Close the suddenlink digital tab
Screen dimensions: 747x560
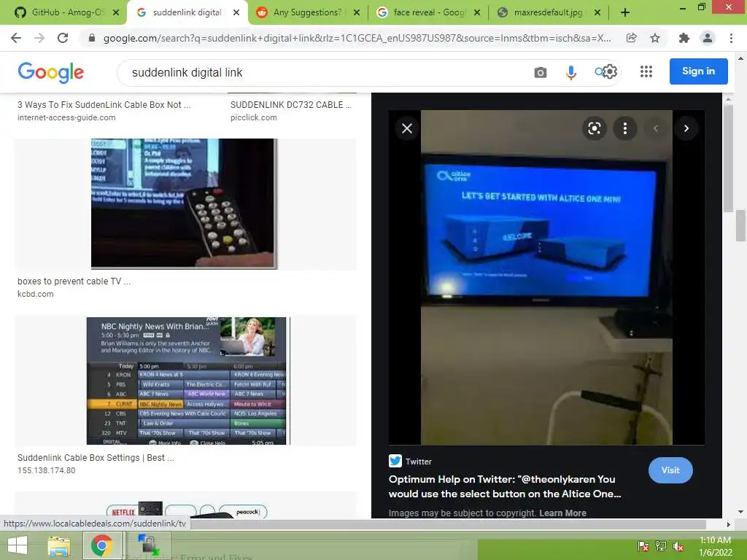[236, 13]
